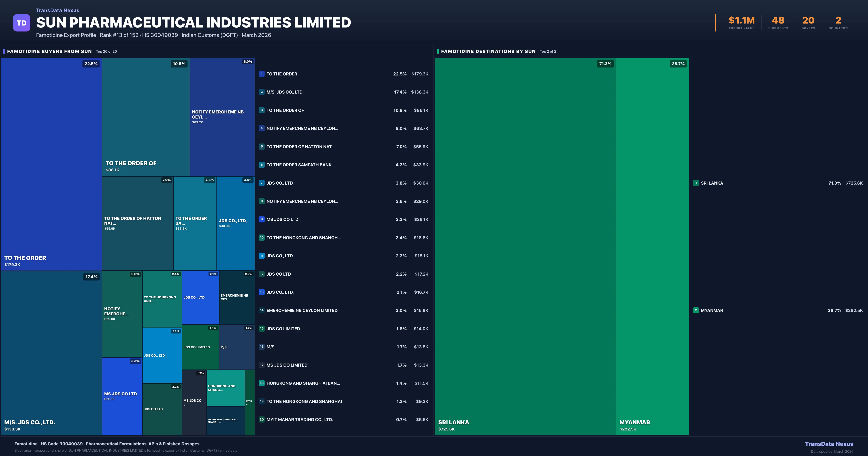Screen dimensions: 868x456
Task: Click the 22.5% label on TO THE ORDER block
Action: [x=91, y=64]
